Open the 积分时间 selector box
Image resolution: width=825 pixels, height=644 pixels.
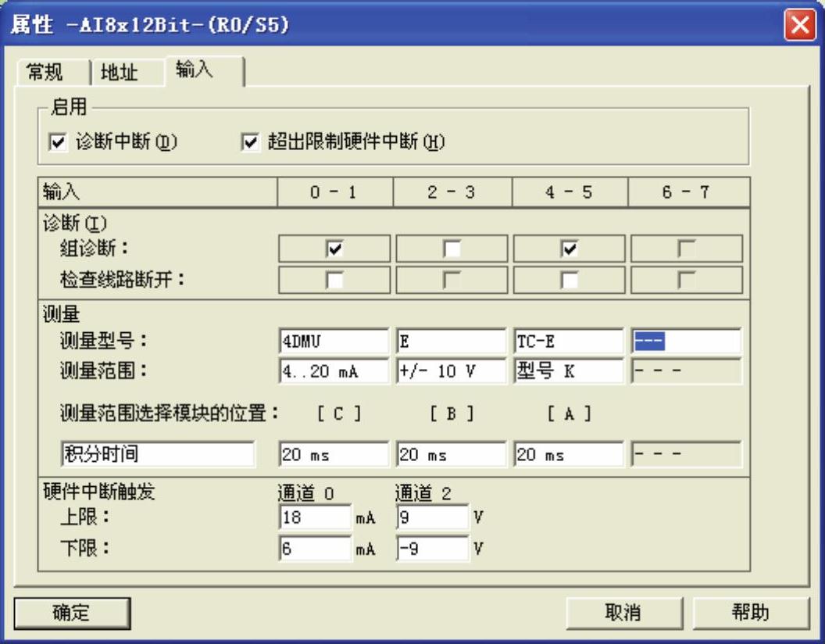158,454
